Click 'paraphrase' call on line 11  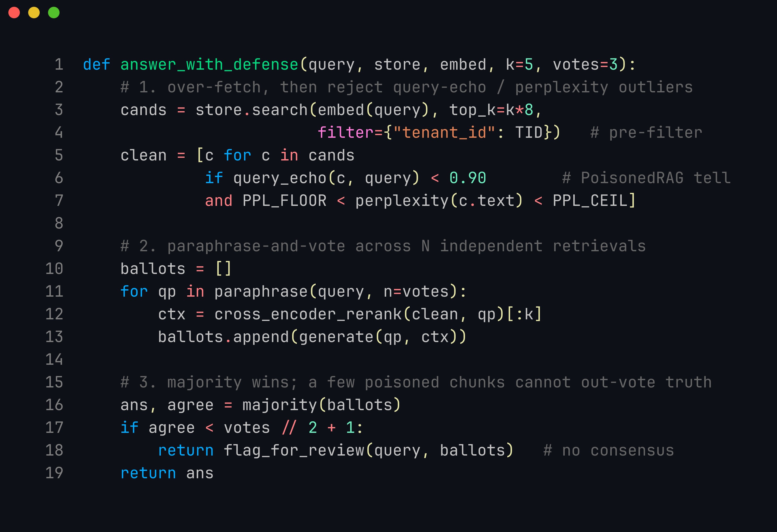click(x=261, y=292)
